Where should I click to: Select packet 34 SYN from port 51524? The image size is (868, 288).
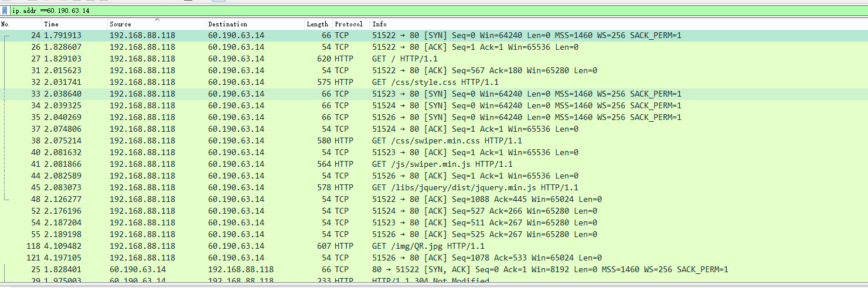tap(434, 105)
